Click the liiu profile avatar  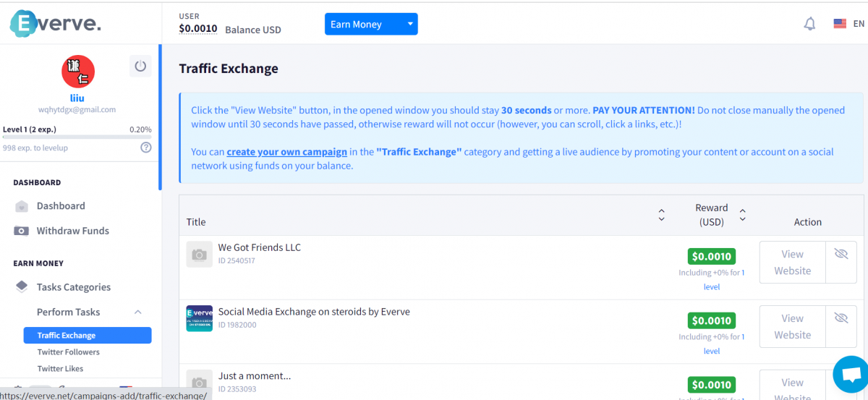pos(78,72)
